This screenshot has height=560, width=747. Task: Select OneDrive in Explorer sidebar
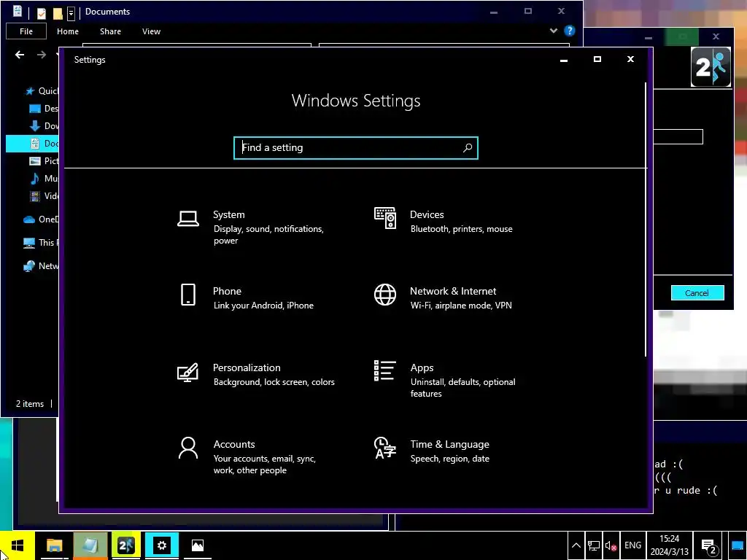tap(41, 219)
